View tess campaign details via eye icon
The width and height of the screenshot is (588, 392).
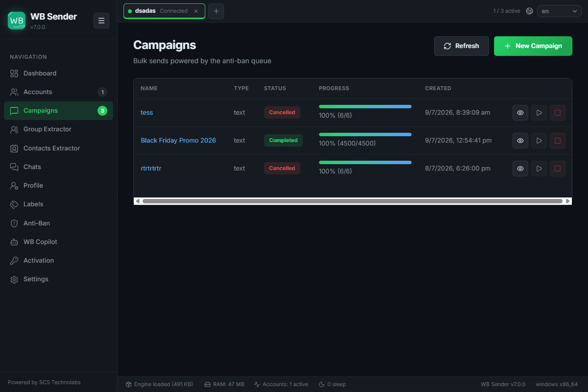[520, 113]
